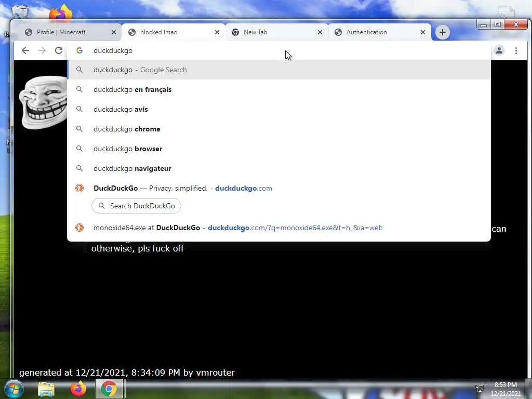Click the troll face image on page
532x399 pixels.
pyautogui.click(x=43, y=102)
